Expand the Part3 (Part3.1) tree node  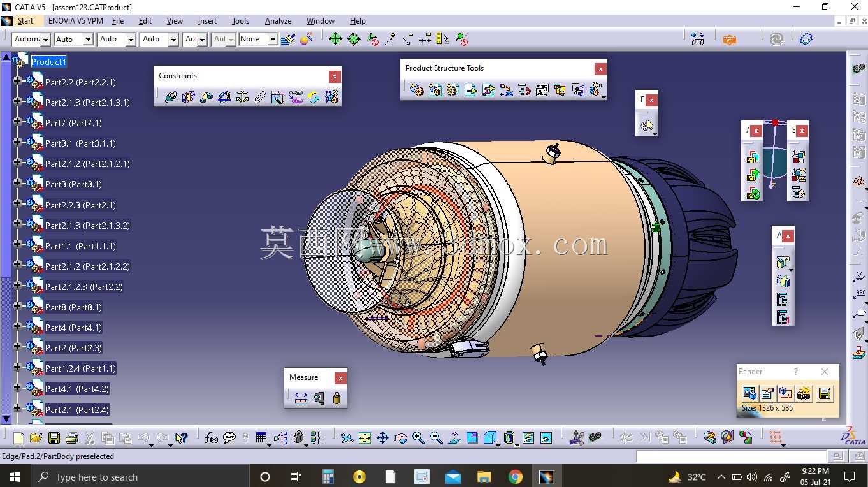coord(17,184)
